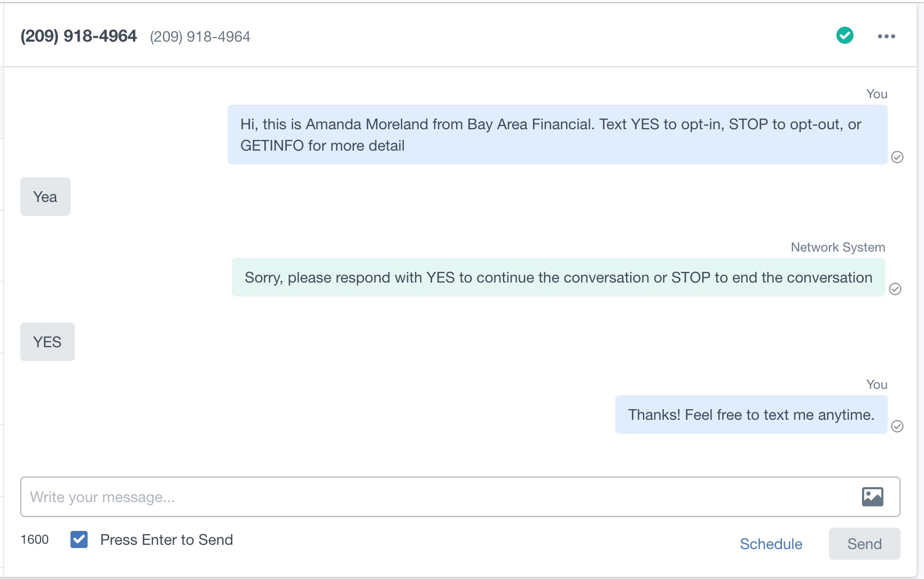Click delivery checkmark beside Network System message
Screen dimensions: 924x579
click(x=895, y=289)
